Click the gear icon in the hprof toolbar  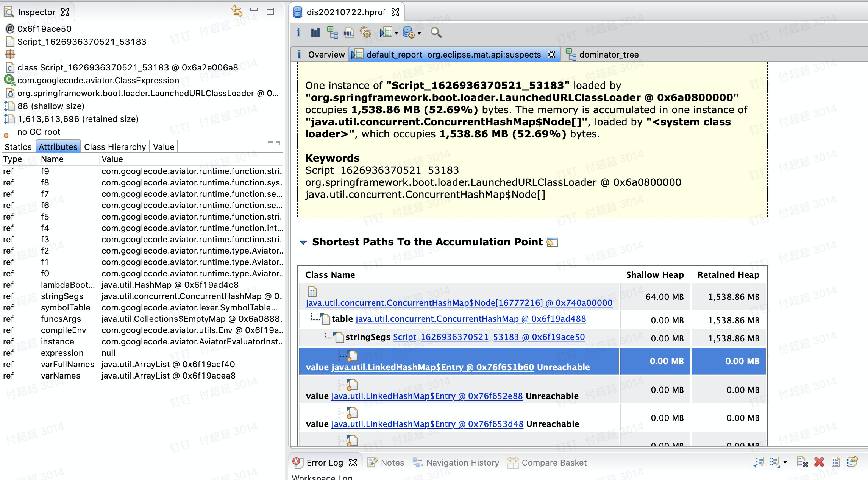[x=366, y=33]
